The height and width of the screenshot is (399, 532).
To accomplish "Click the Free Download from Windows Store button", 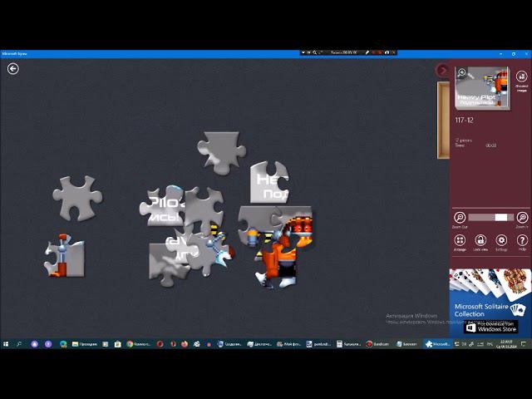I will point(491,327).
